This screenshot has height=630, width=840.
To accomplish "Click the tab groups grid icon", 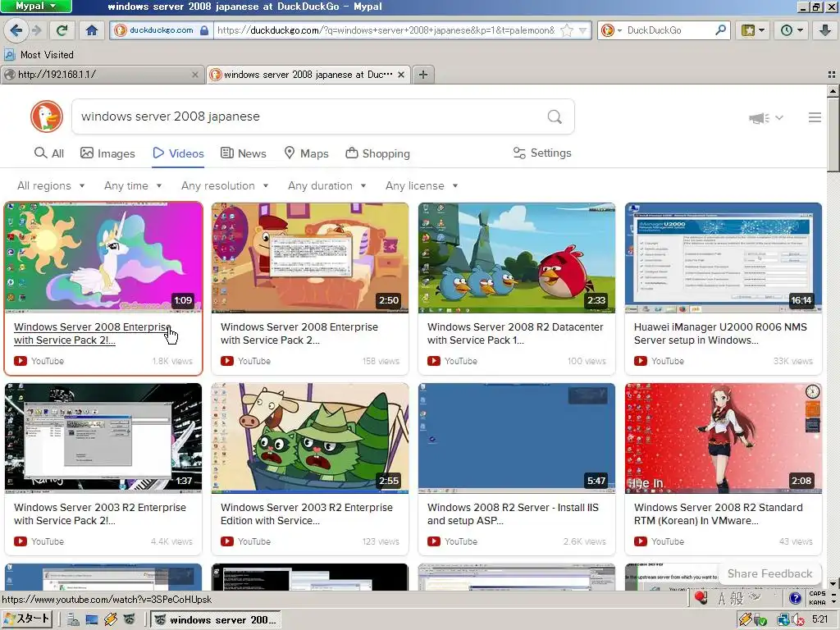I will click(x=832, y=75).
